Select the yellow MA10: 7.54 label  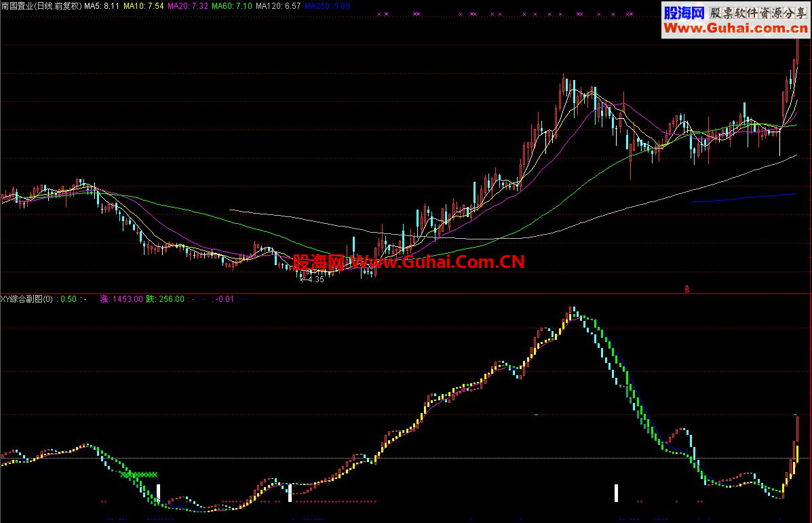click(143, 6)
